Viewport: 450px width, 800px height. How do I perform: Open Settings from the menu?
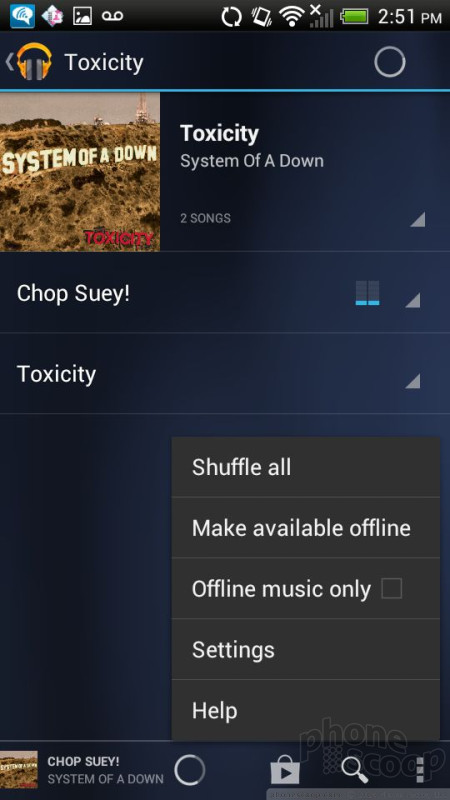coord(306,649)
